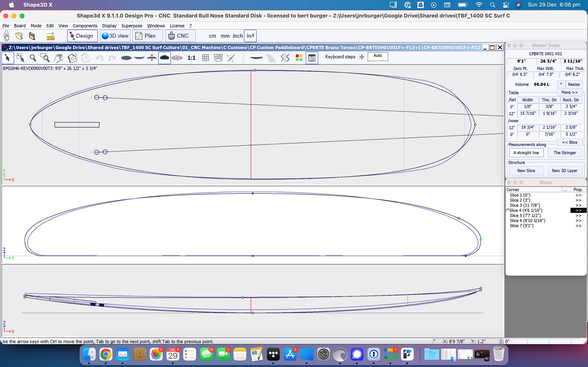
Task: Switch to the 3D view tab
Action: tap(115, 36)
